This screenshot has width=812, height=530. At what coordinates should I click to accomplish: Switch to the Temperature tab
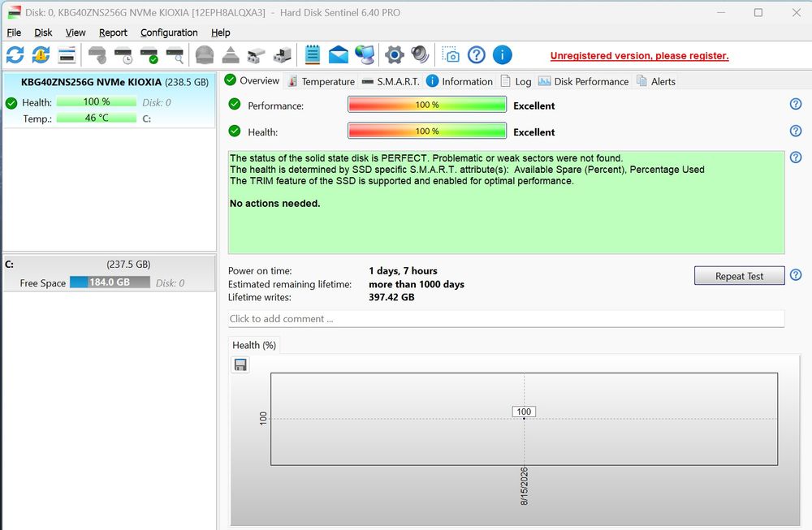tap(321, 81)
